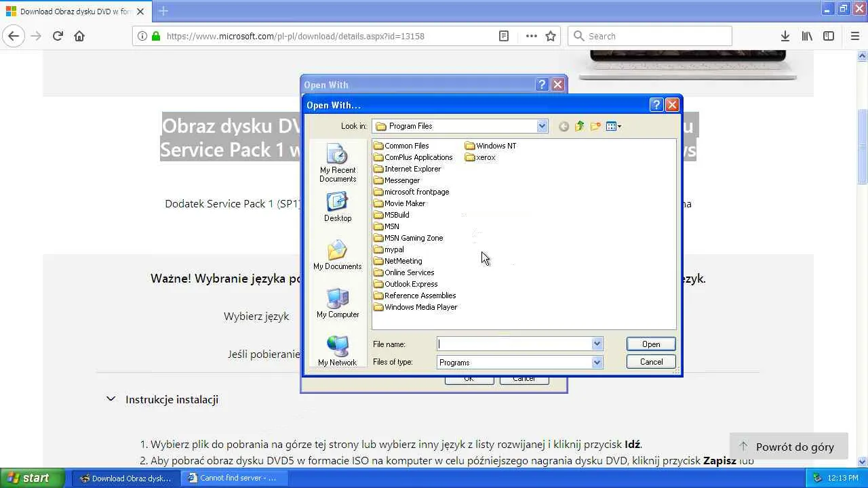Viewport: 868px width, 488px height.
Task: Reload the page with the refresh icon
Action: (x=58, y=36)
